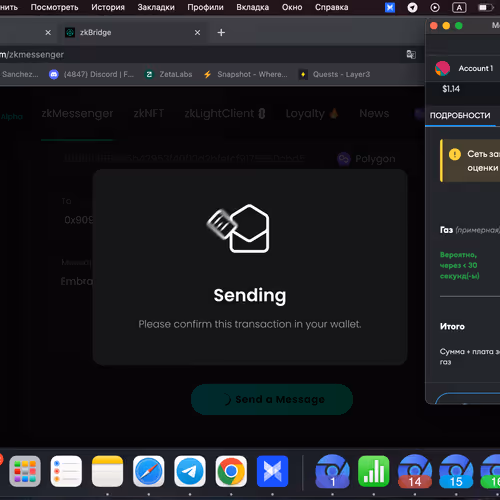Open Reminders app in dock
The image size is (500, 500).
pos(66,471)
